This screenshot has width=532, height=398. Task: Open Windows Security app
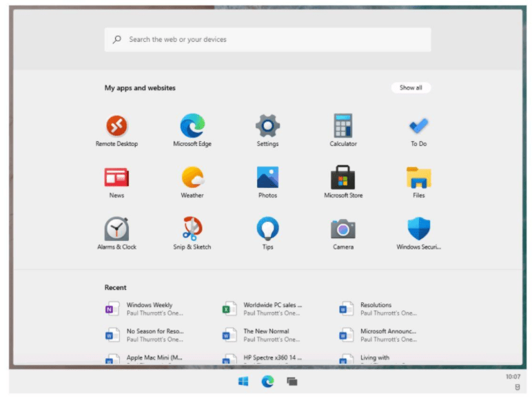(418, 229)
